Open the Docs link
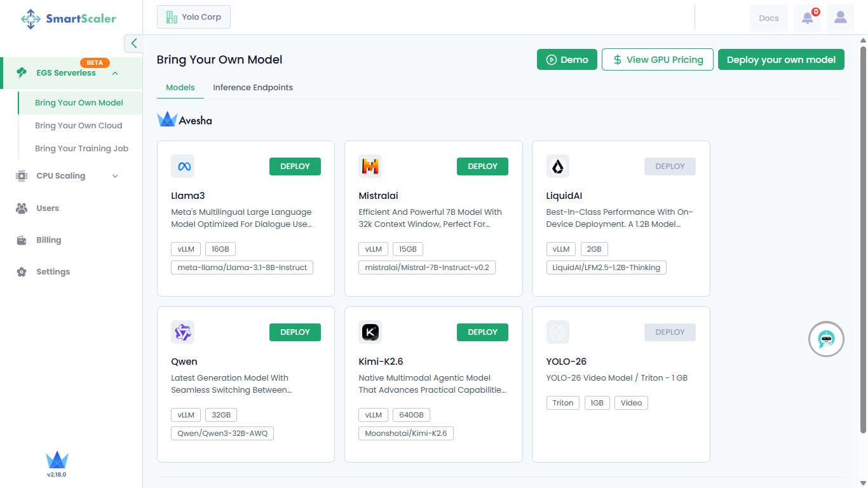Screen dimensions: 868x488 coord(769,18)
